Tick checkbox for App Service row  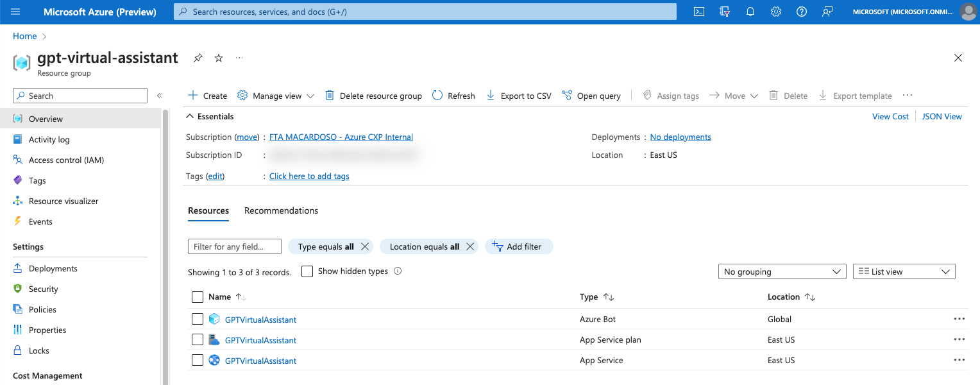pos(198,360)
